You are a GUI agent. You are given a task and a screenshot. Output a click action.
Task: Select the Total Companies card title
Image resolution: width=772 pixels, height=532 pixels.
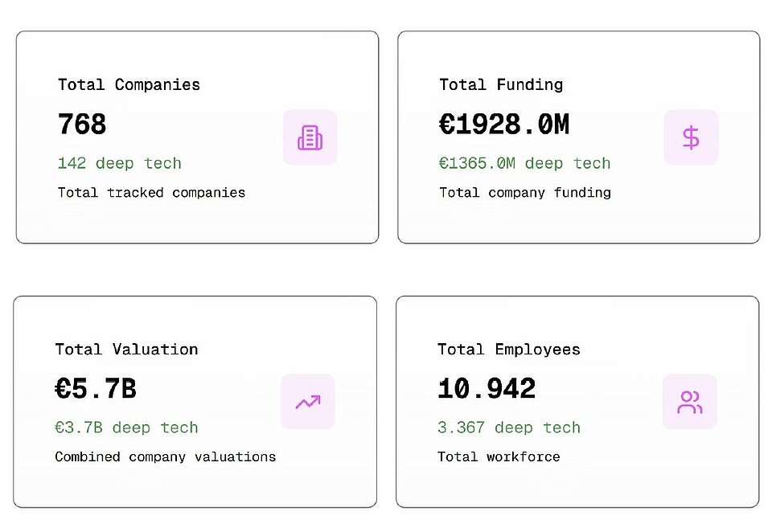coord(129,84)
